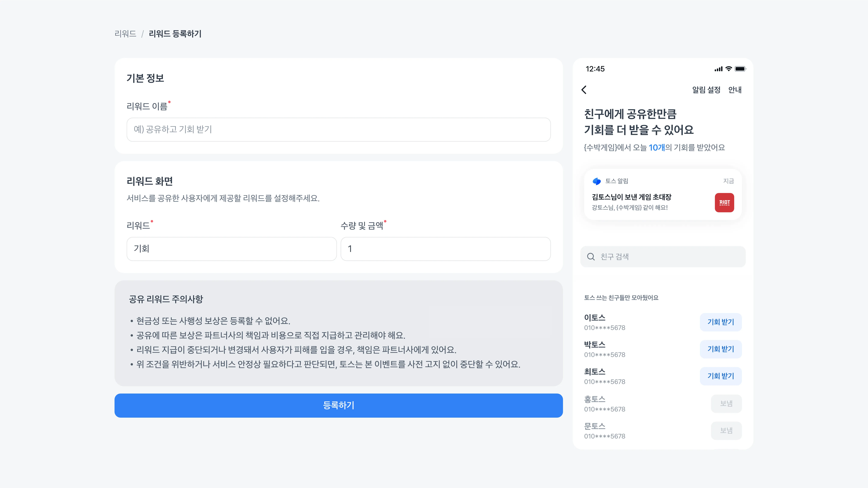
Task: Click the battery status icon
Action: (740, 69)
